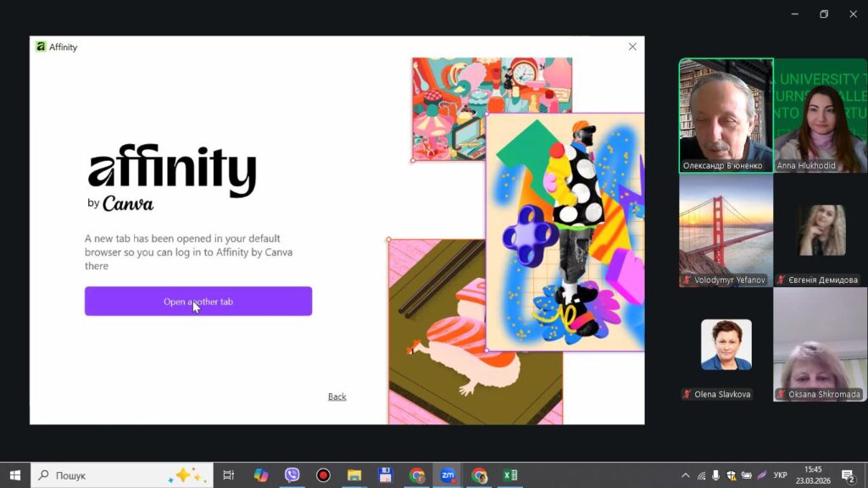868x488 pixels.
Task: Click the Affinity logo in title bar
Action: [41, 47]
